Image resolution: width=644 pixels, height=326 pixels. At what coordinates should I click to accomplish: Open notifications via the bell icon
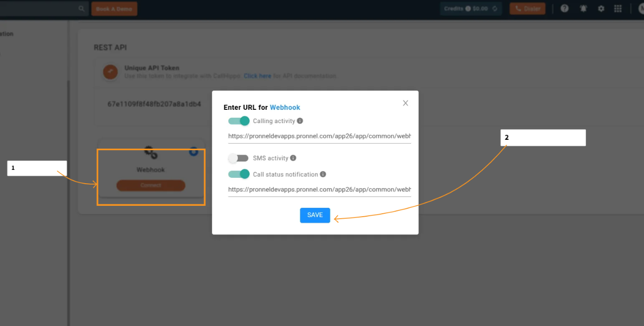coord(583,8)
